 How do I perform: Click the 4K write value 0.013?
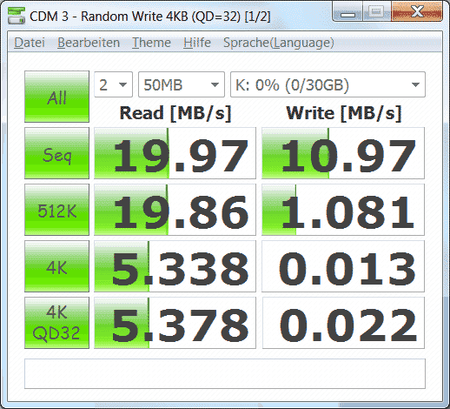[x=343, y=266]
